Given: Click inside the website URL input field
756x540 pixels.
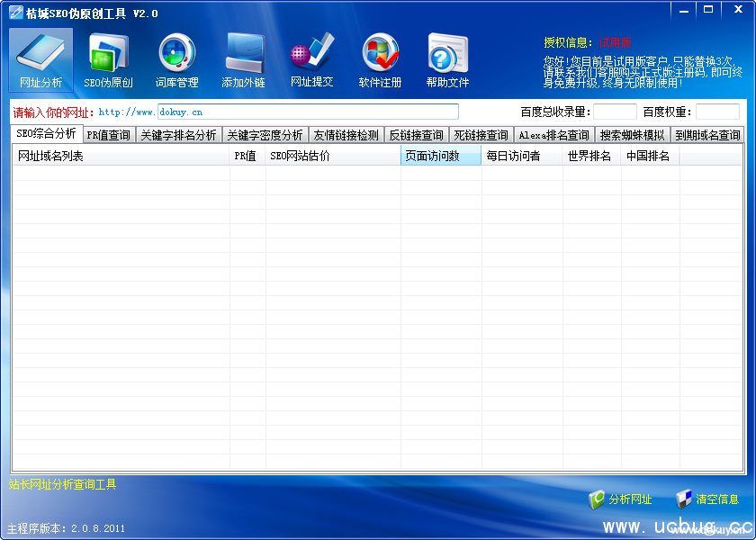Looking at the screenshot, I should [306, 112].
